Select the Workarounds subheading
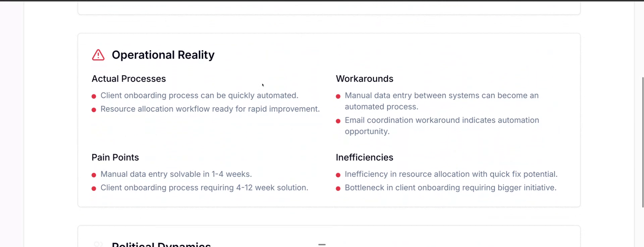The image size is (644, 247). click(x=365, y=79)
